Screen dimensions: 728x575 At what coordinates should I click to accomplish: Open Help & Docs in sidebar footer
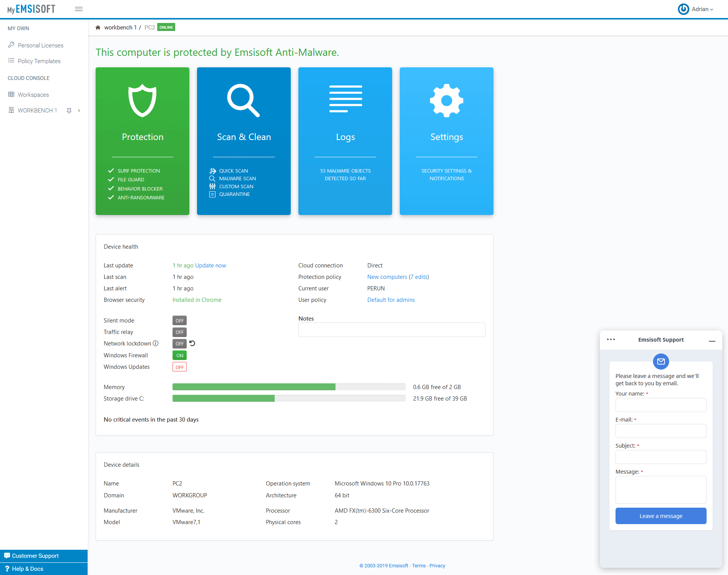(x=44, y=568)
